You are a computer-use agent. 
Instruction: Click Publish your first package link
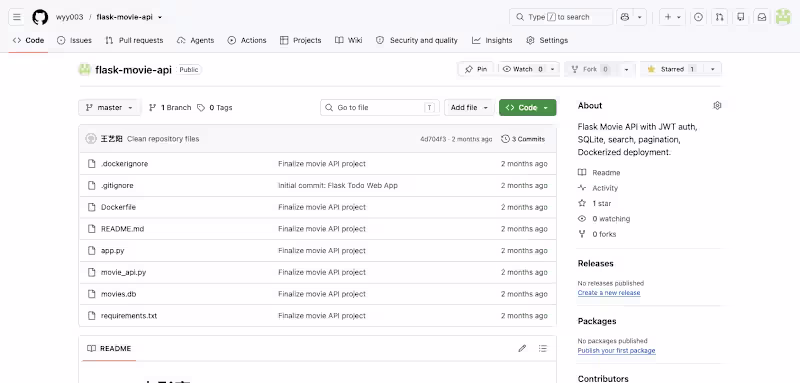pyautogui.click(x=616, y=350)
